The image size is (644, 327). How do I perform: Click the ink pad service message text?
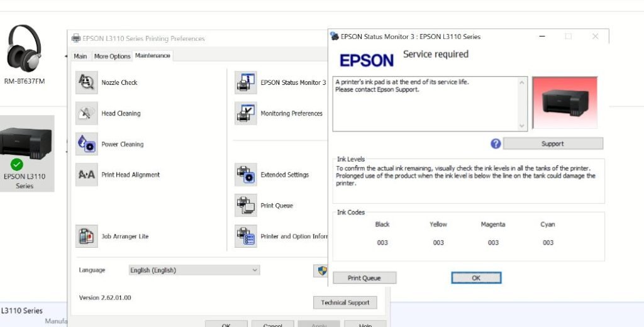pyautogui.click(x=402, y=86)
